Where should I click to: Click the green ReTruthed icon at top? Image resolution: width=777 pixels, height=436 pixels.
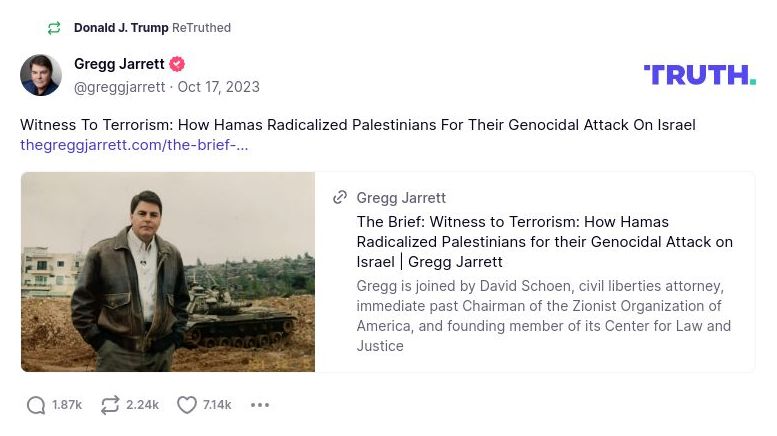coord(54,28)
